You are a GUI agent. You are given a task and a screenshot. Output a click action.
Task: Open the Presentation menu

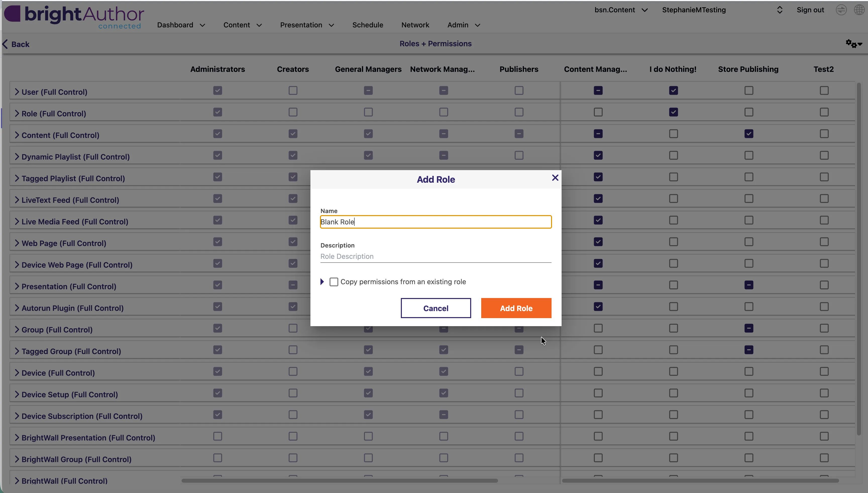(x=307, y=25)
